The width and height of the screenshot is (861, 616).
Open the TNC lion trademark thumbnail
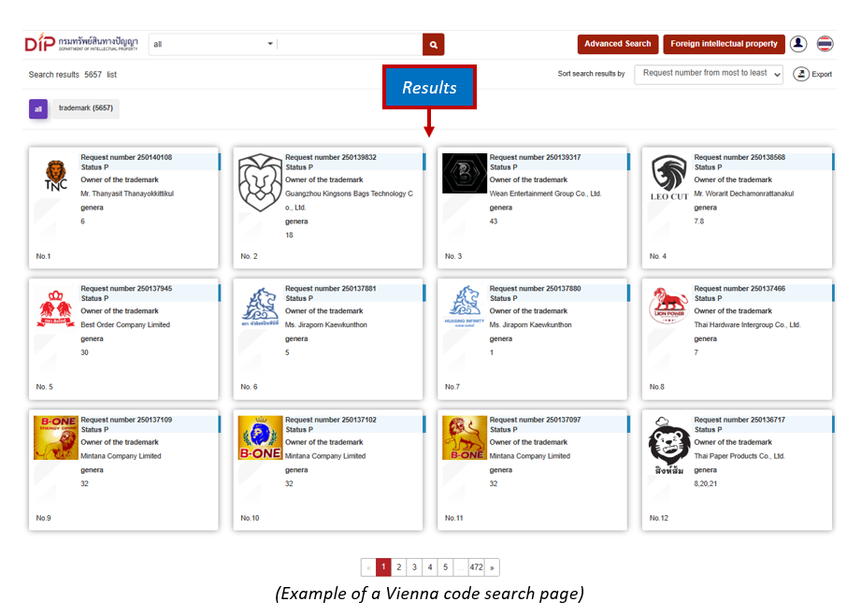pos(56,175)
